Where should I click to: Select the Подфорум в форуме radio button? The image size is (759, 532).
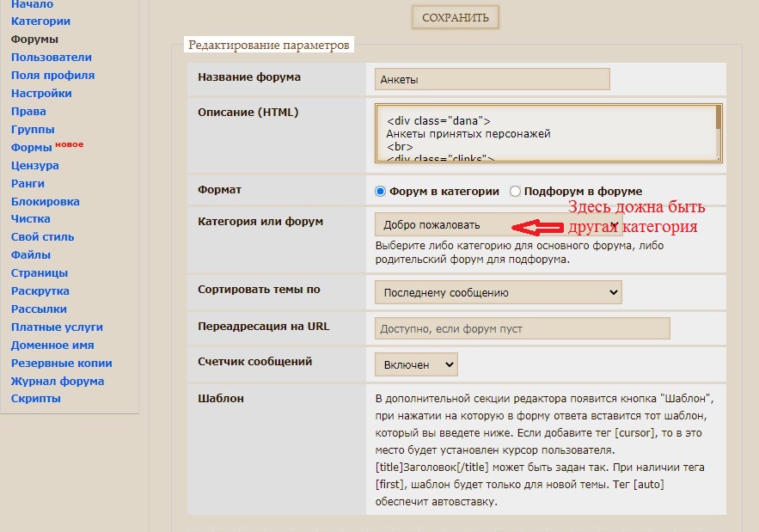pos(515,191)
